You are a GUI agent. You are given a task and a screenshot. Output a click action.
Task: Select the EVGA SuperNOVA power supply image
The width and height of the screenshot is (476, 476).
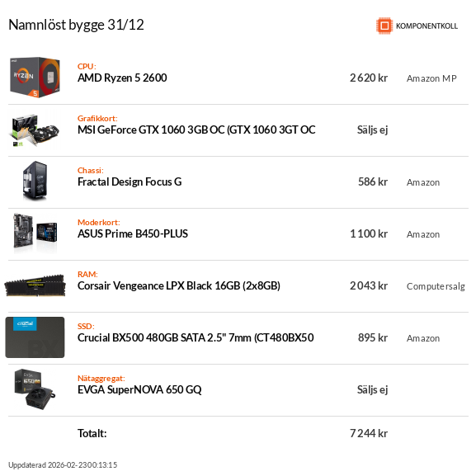[35, 389]
